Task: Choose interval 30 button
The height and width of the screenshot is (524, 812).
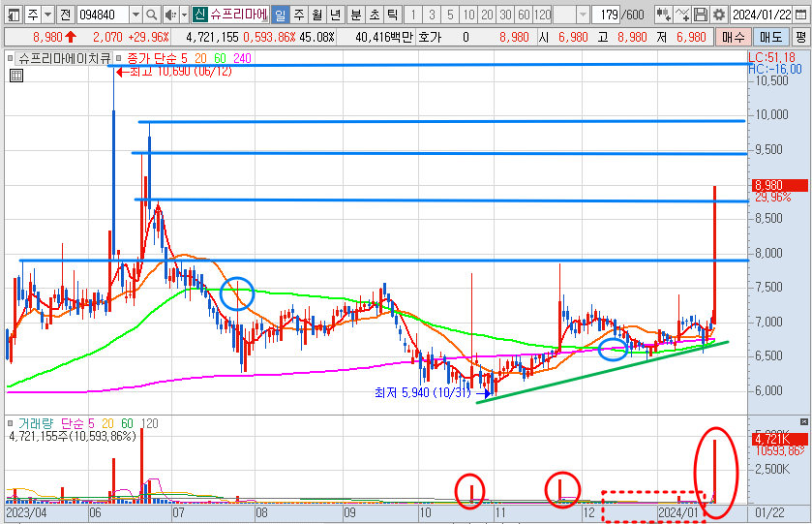Action: click(x=505, y=15)
